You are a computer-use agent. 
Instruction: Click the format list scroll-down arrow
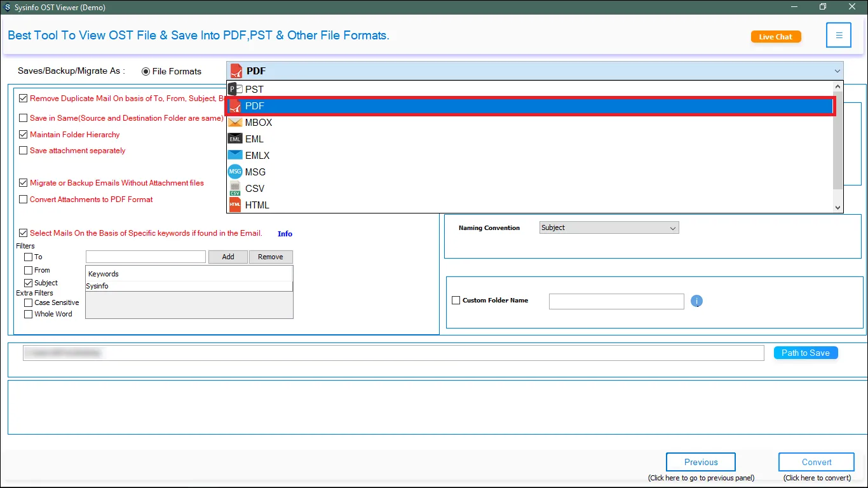pyautogui.click(x=837, y=207)
